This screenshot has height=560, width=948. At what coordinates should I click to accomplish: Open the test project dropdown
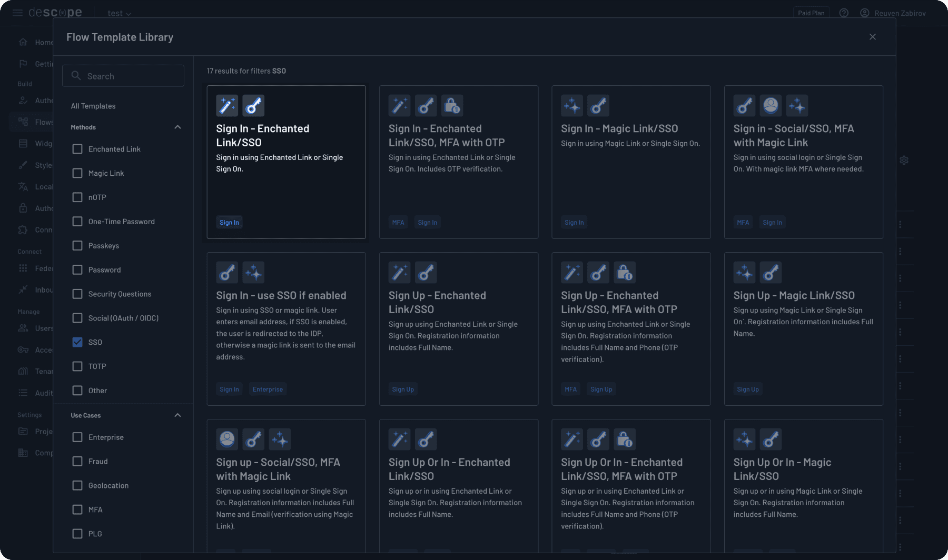coord(119,13)
